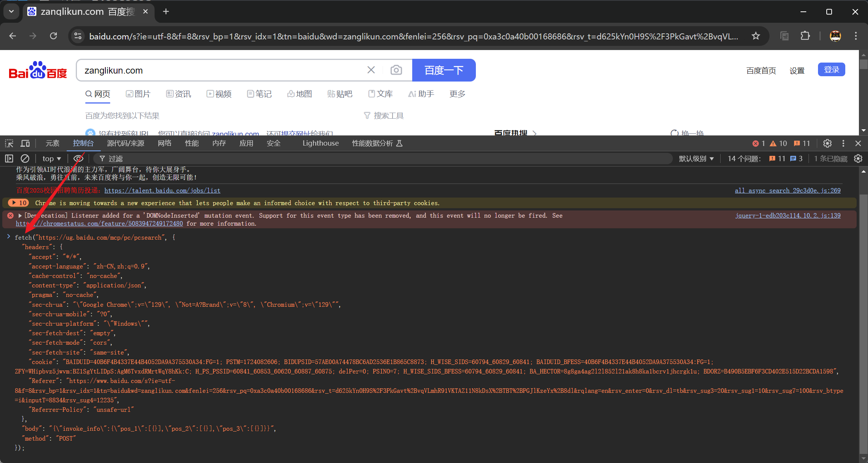Open the DevTools more options menu
This screenshot has width=868, height=463.
click(843, 143)
